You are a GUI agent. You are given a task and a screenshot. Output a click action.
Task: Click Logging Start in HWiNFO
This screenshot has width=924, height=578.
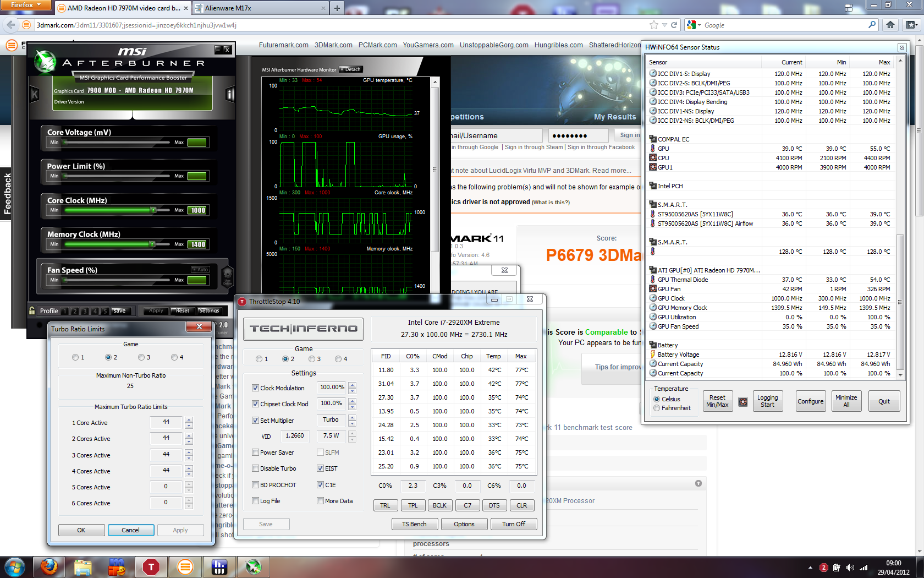coord(767,401)
